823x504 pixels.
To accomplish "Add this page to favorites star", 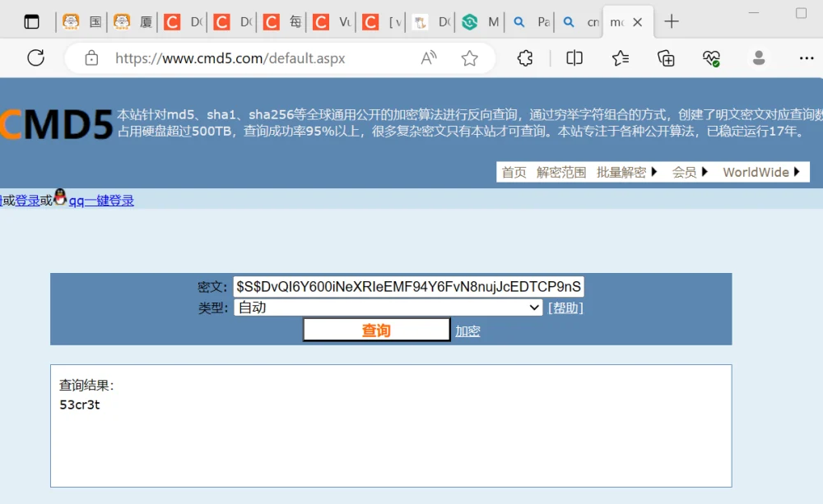I will 470,58.
